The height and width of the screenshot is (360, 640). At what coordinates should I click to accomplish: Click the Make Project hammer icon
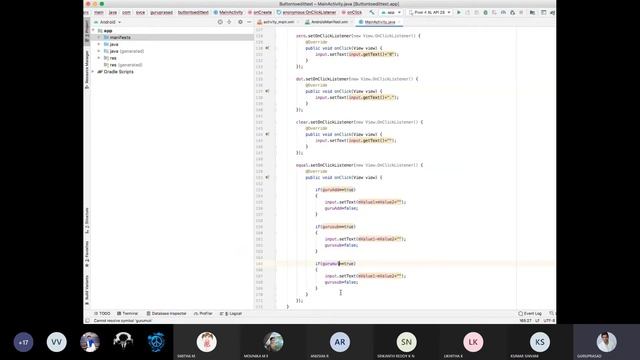pyautogui.click(x=371, y=12)
